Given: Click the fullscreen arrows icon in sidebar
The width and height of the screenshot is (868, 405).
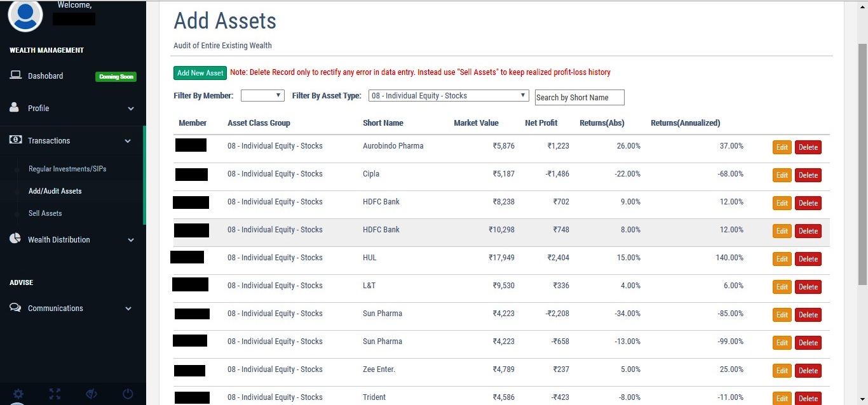Looking at the screenshot, I should (55, 394).
